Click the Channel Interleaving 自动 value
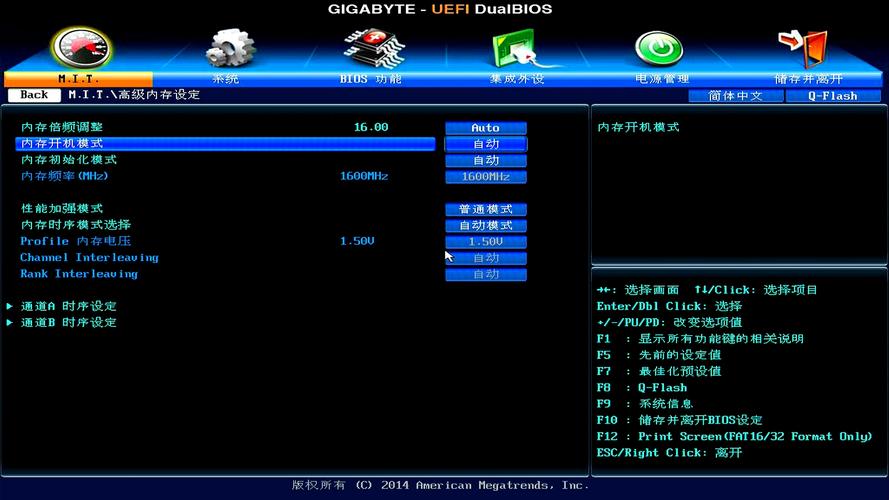The height and width of the screenshot is (500, 889). coord(486,258)
